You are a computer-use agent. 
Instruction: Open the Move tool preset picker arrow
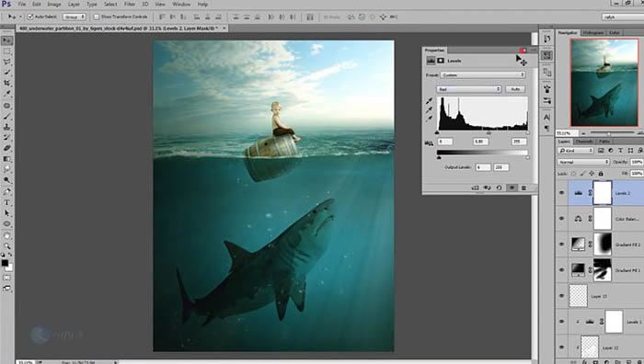(x=20, y=17)
